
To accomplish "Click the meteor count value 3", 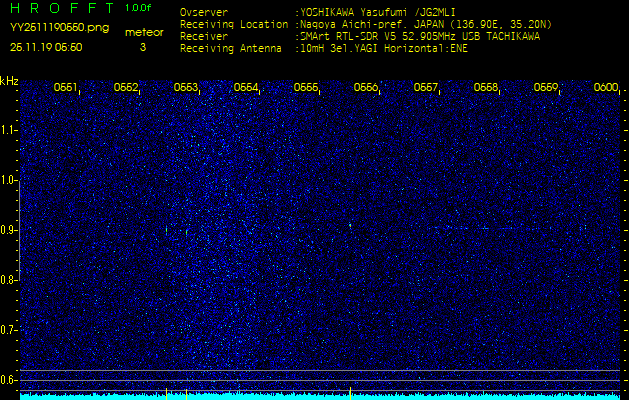I will tap(142, 47).
